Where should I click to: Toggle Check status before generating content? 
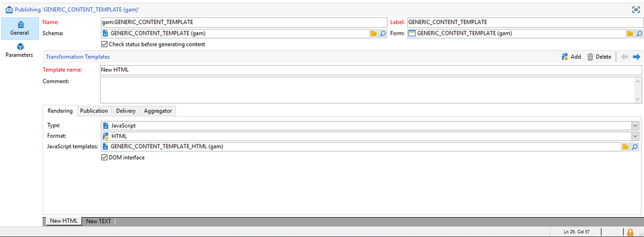click(105, 44)
